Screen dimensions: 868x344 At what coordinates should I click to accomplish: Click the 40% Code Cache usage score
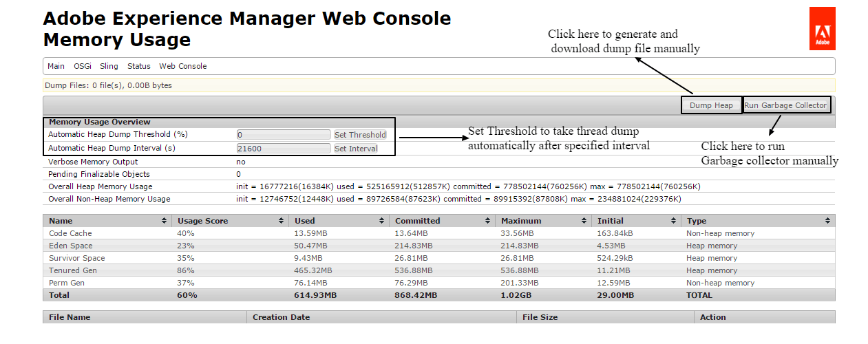click(x=186, y=233)
